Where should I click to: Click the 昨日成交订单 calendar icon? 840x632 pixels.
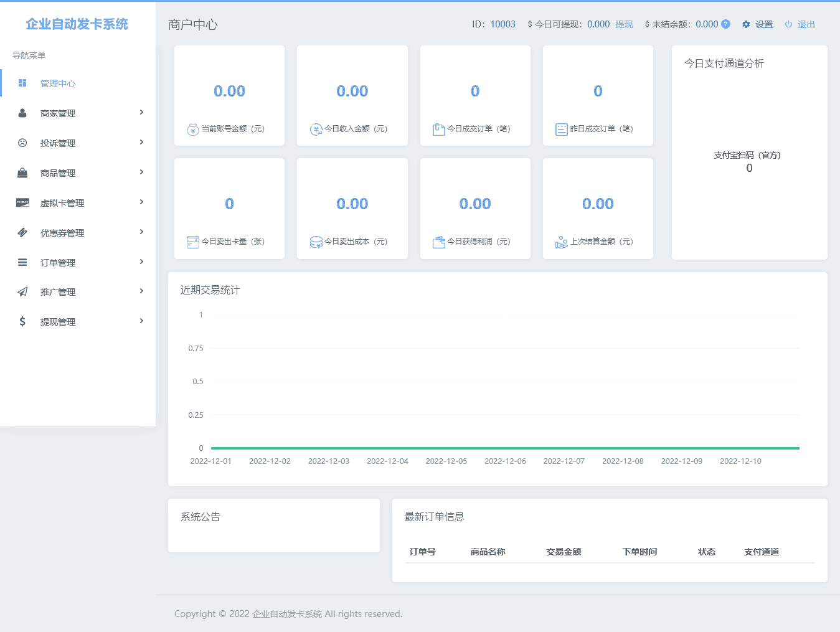click(x=562, y=129)
